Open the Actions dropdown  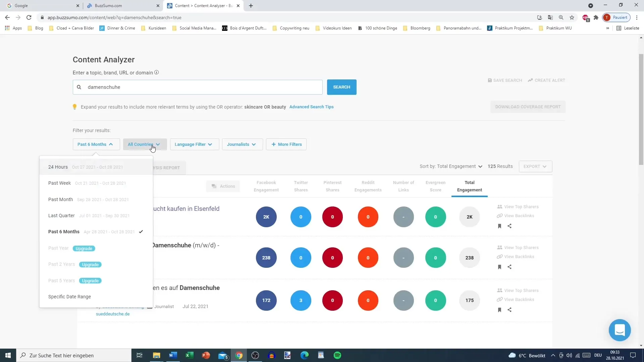click(223, 186)
